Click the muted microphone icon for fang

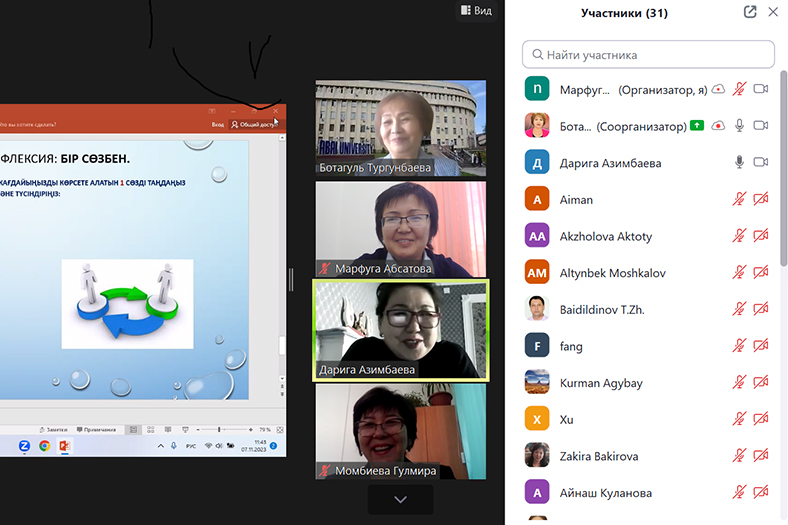pos(739,346)
